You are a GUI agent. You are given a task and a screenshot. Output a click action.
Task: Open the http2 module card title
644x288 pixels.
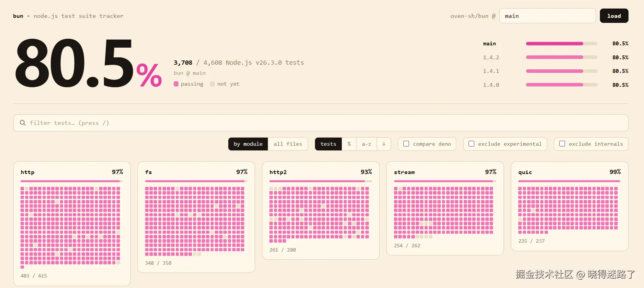click(x=278, y=172)
